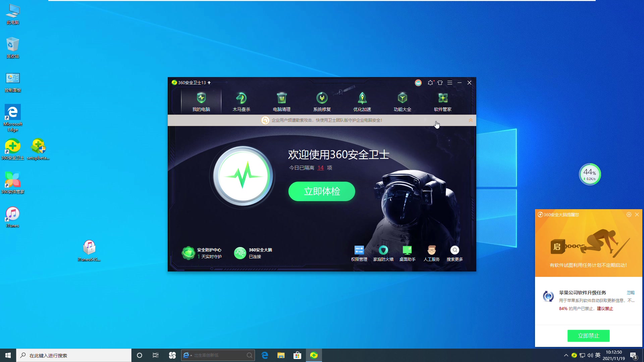The width and height of the screenshot is (644, 362).
Task: Launch 桌面助手 tool
Action: tap(407, 253)
